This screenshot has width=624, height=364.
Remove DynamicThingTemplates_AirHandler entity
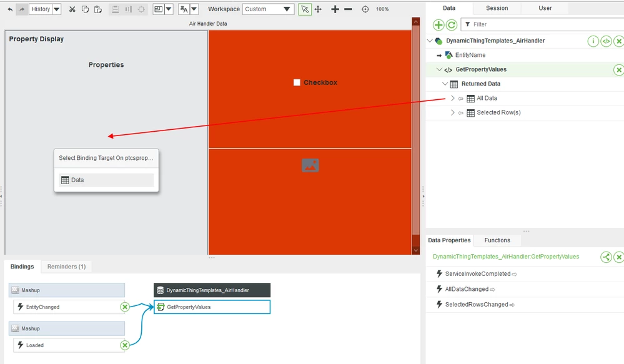tap(619, 41)
